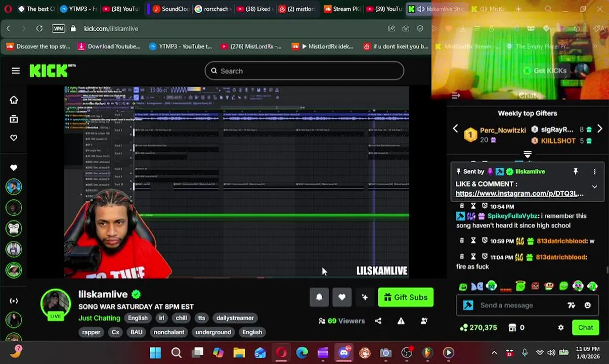The width and height of the screenshot is (609, 364).
Task: Select the 'underground' tag
Action: [213, 332]
